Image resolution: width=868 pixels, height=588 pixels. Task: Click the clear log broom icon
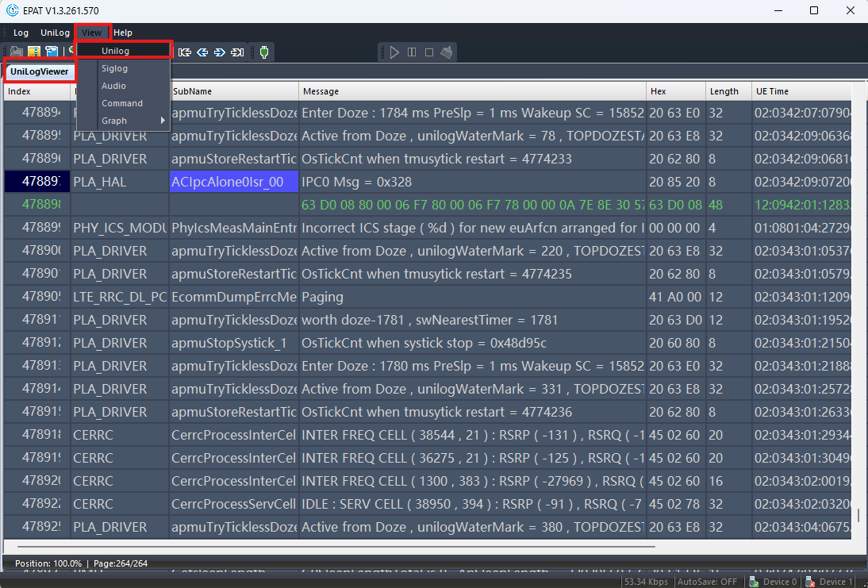click(447, 52)
